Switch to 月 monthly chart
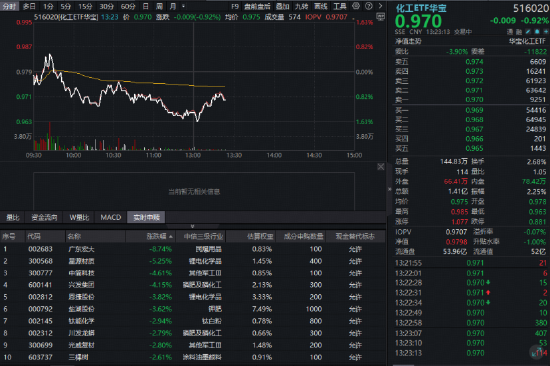The image size is (550, 366). coord(173,6)
